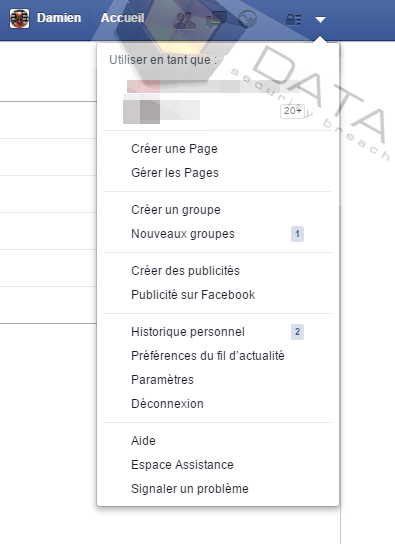The width and height of the screenshot is (395, 544).
Task: Collapse the account dropdown arrow
Action: [x=320, y=20]
